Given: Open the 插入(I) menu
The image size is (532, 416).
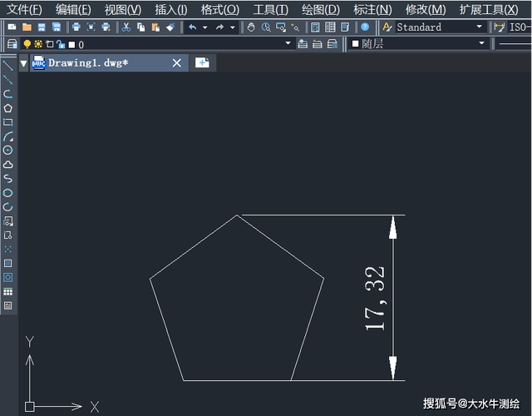Looking at the screenshot, I should pyautogui.click(x=171, y=9).
